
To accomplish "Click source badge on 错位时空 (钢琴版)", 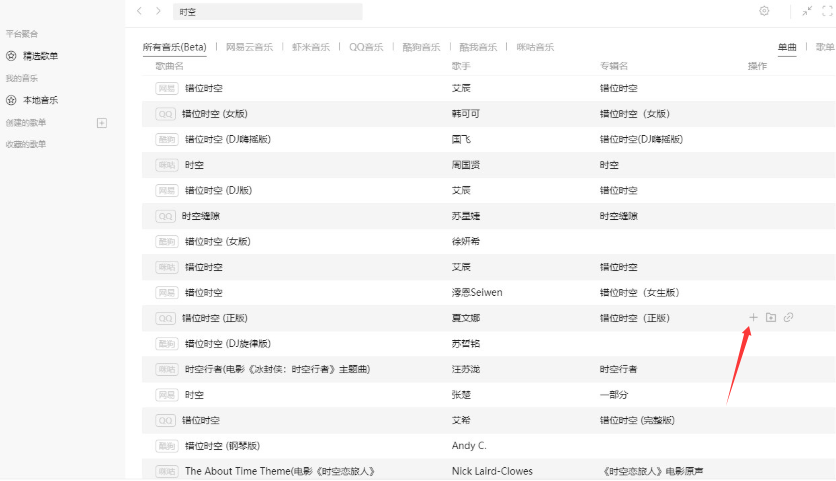I will pyautogui.click(x=167, y=446).
